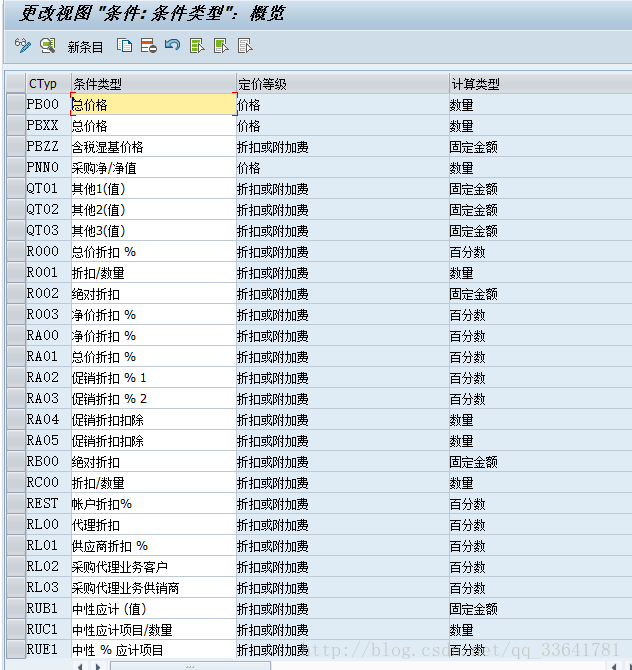Click the select-all rows corner box
Screen dimensions: 632x670
tap(16, 83)
